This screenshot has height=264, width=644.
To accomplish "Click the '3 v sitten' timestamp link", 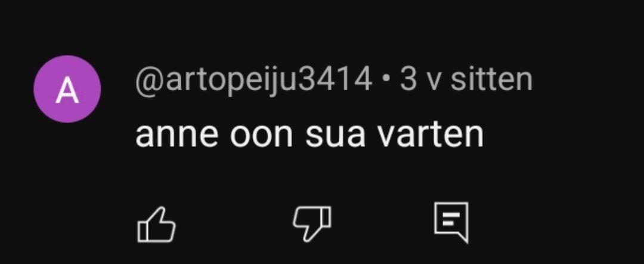I will point(466,79).
